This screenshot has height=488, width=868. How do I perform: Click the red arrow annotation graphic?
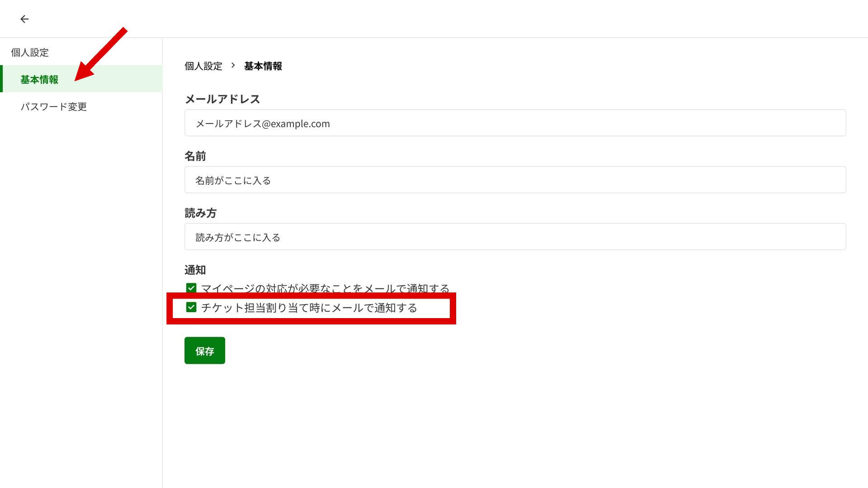[x=101, y=54]
